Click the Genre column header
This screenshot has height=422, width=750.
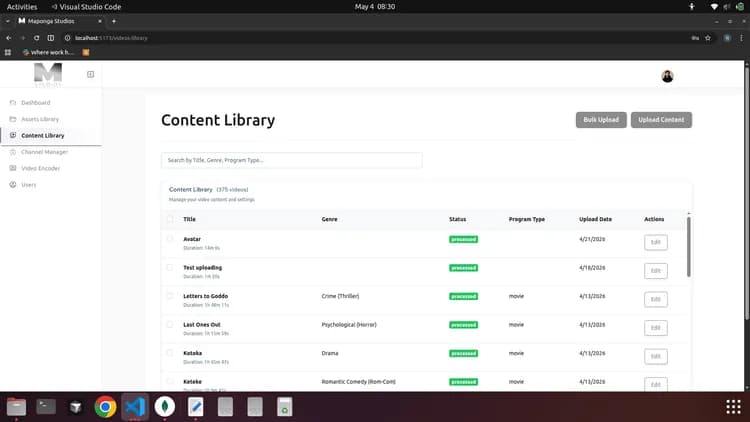pos(329,219)
